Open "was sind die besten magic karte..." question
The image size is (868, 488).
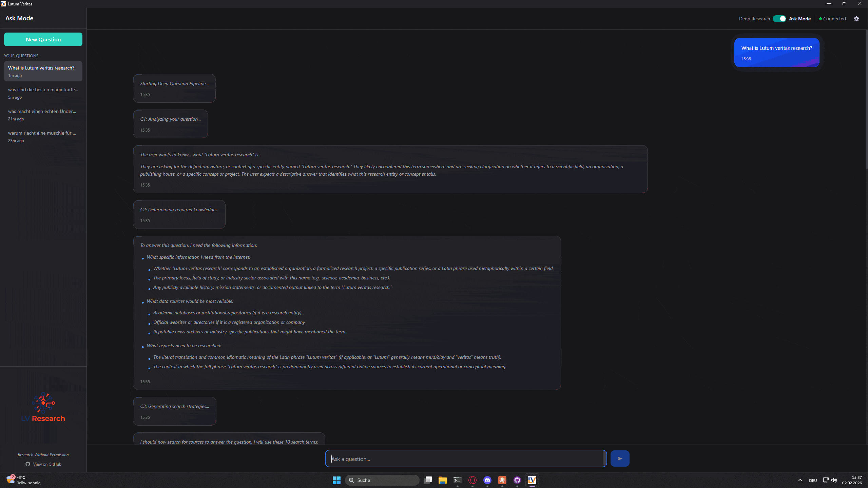[x=43, y=93]
